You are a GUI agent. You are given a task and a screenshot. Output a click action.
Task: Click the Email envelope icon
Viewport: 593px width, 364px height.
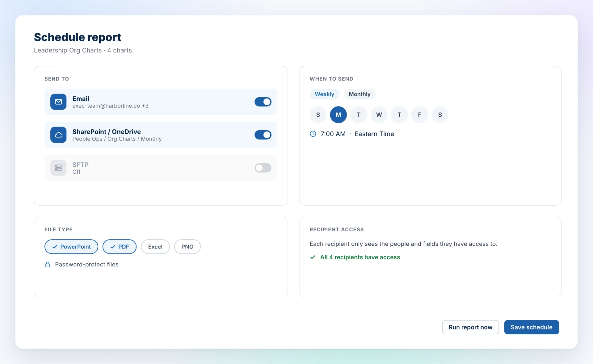[x=58, y=102]
